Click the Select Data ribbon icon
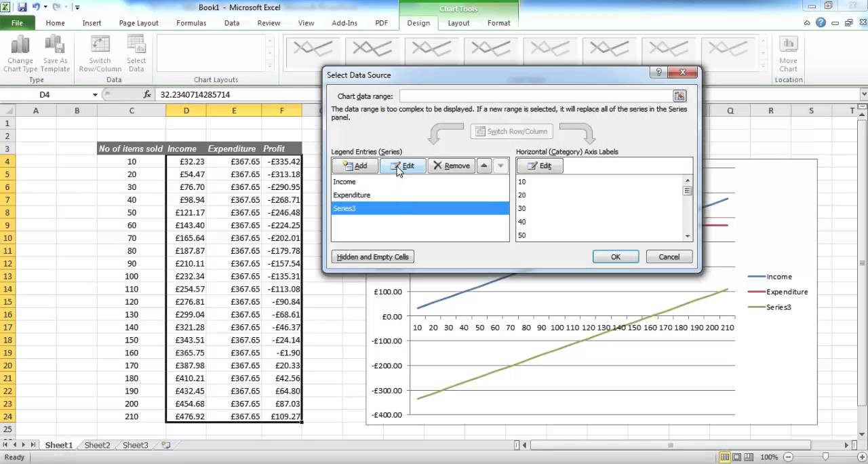This screenshot has height=464, width=868. (x=136, y=45)
